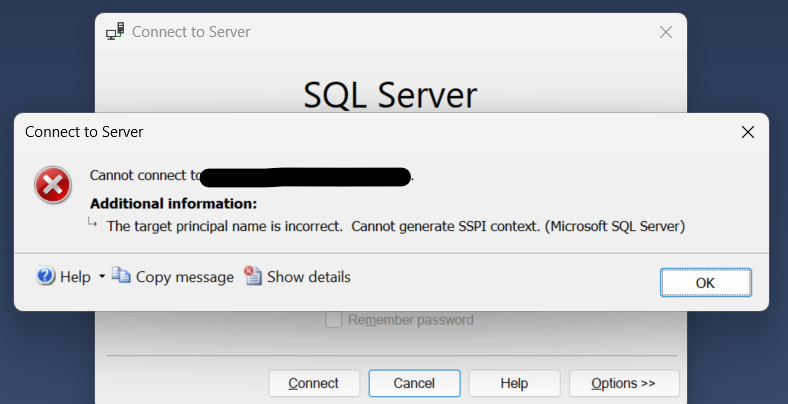Click the Connect button in background window
Viewport: 788px width, 404px height.
314,383
